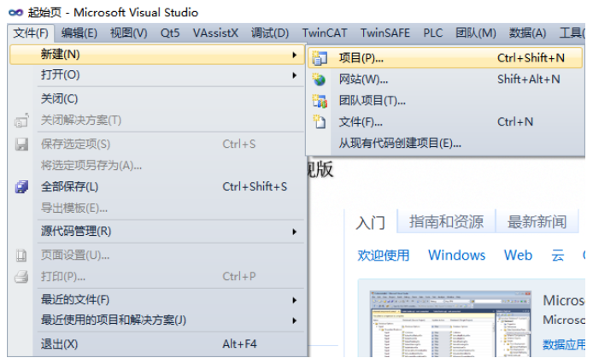Select 退出(X) to exit Visual Studio
The height and width of the screenshot is (364, 593).
pyautogui.click(x=157, y=344)
